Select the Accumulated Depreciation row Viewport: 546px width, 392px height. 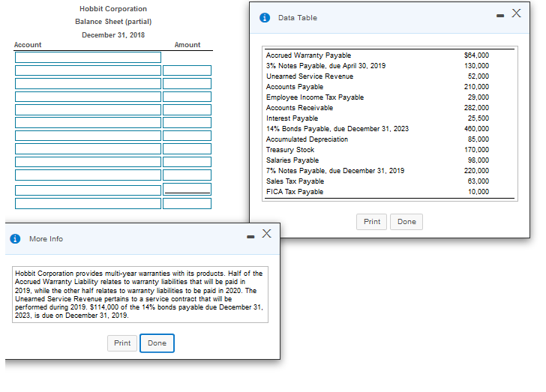click(x=390, y=139)
